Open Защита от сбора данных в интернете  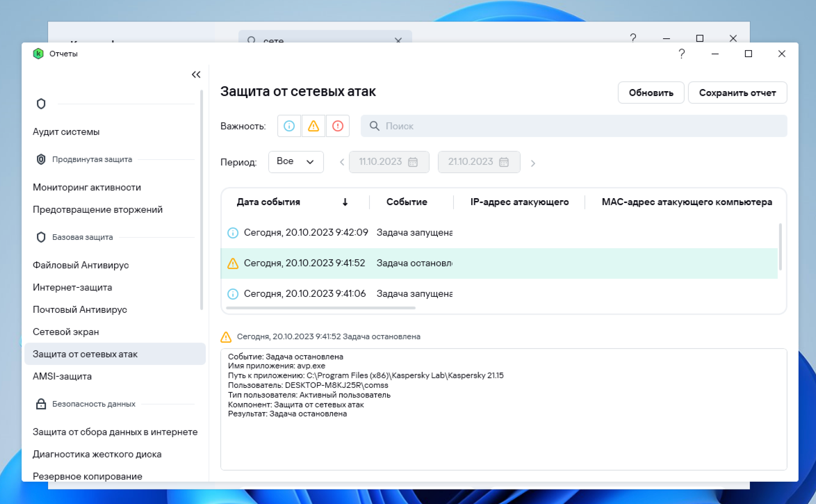pos(115,432)
